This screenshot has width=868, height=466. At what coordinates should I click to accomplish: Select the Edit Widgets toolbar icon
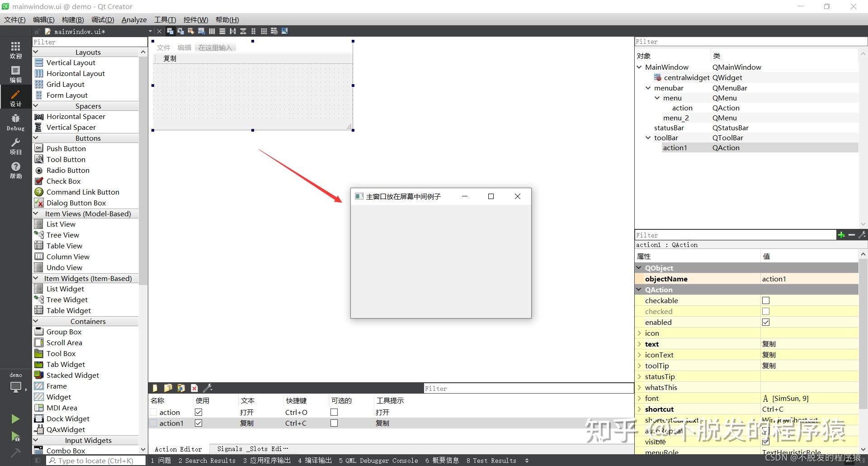pyautogui.click(x=170, y=31)
